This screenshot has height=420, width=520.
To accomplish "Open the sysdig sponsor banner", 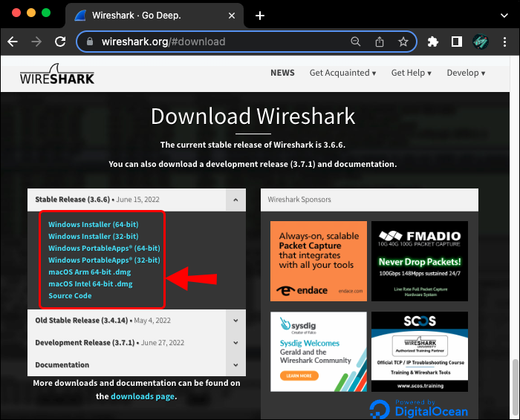I will coord(319,352).
